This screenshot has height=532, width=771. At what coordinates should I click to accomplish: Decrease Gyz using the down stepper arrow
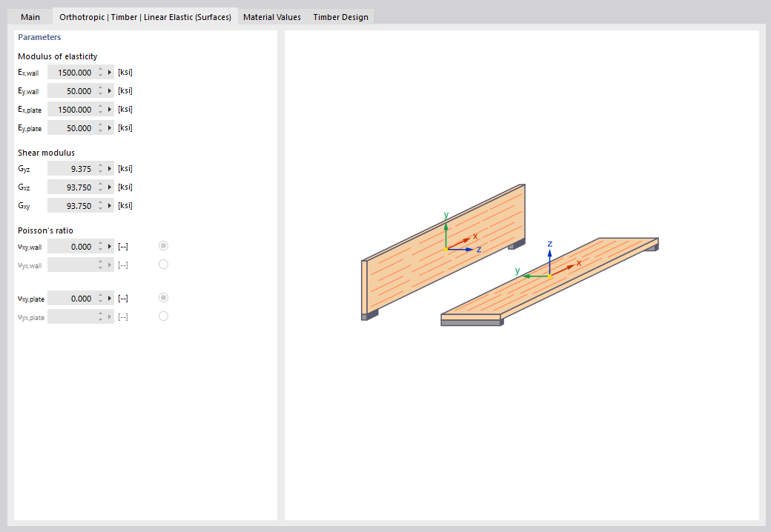tap(100, 171)
